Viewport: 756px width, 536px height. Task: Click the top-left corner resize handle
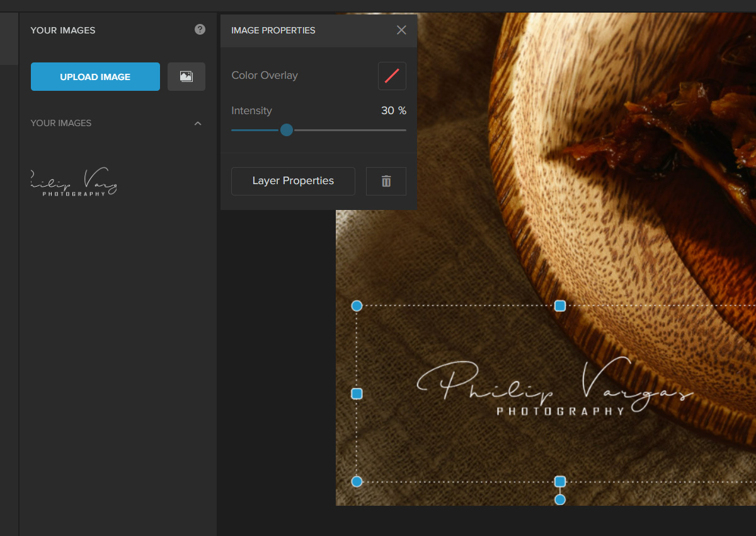click(357, 306)
